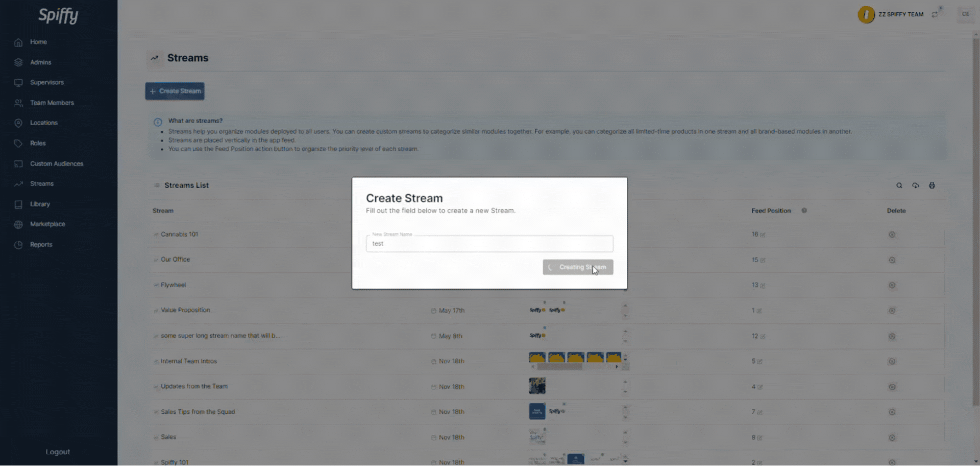980x466 pixels.
Task: Delete the Cannabis 101 stream
Action: pos(892,235)
